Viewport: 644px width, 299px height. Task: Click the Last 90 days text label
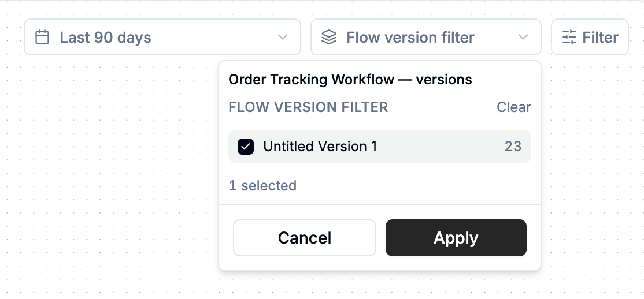pyautogui.click(x=105, y=37)
